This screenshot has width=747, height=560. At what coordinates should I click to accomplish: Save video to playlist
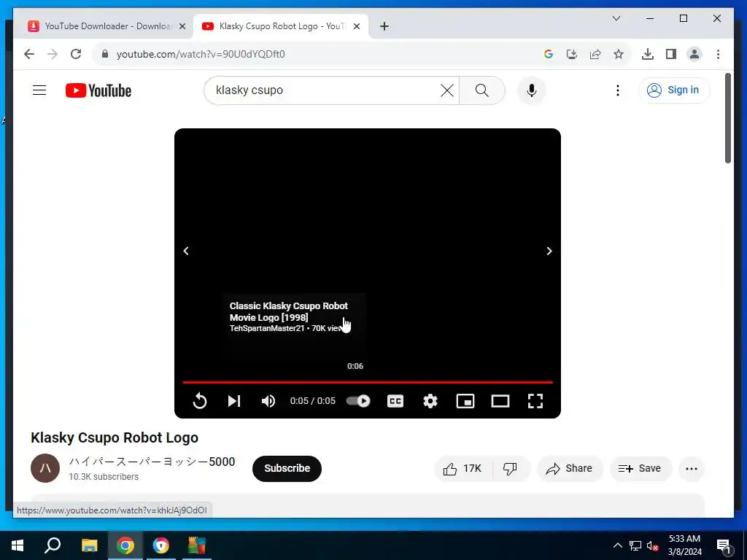coord(640,469)
